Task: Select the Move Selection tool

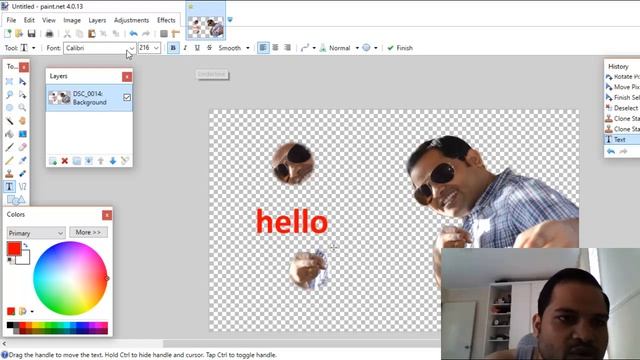Action: click(22, 95)
